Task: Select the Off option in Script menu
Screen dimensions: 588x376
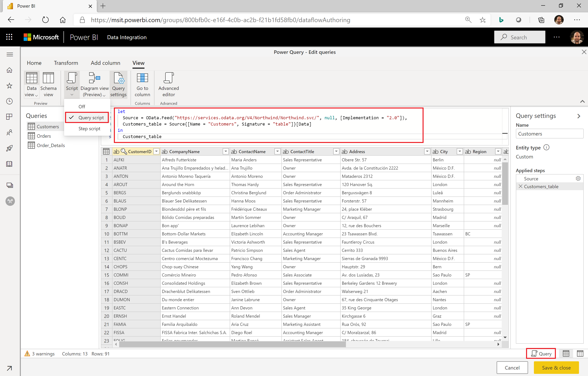Action: click(82, 107)
